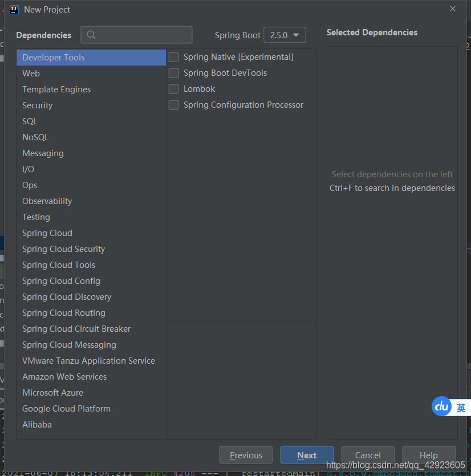
Task: Select the Spring Cloud category
Action: [x=91, y=233]
